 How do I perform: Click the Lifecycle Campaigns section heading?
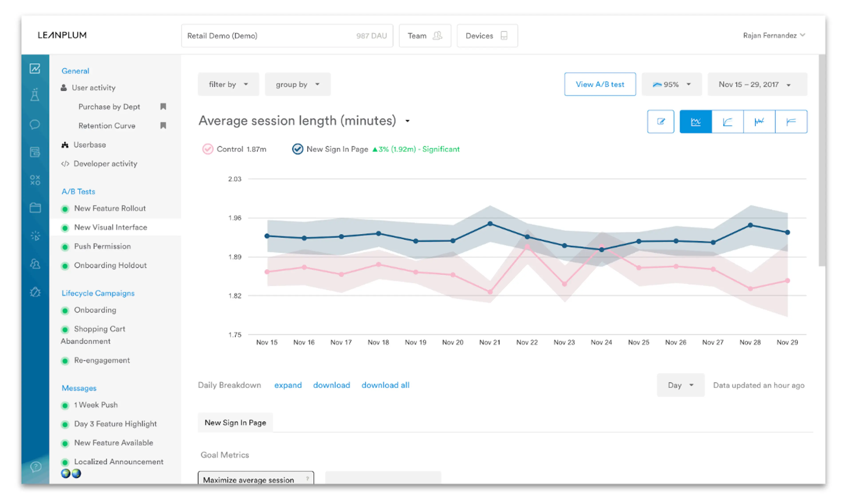[x=98, y=293]
